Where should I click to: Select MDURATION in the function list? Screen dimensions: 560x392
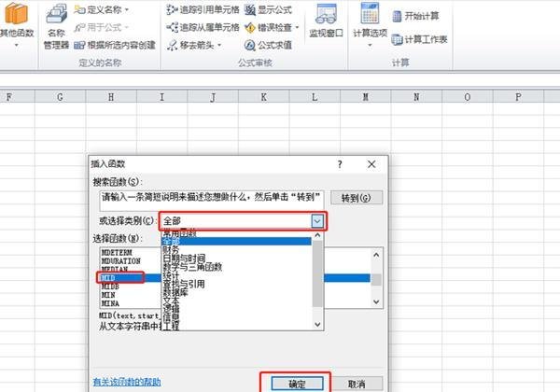(x=121, y=261)
